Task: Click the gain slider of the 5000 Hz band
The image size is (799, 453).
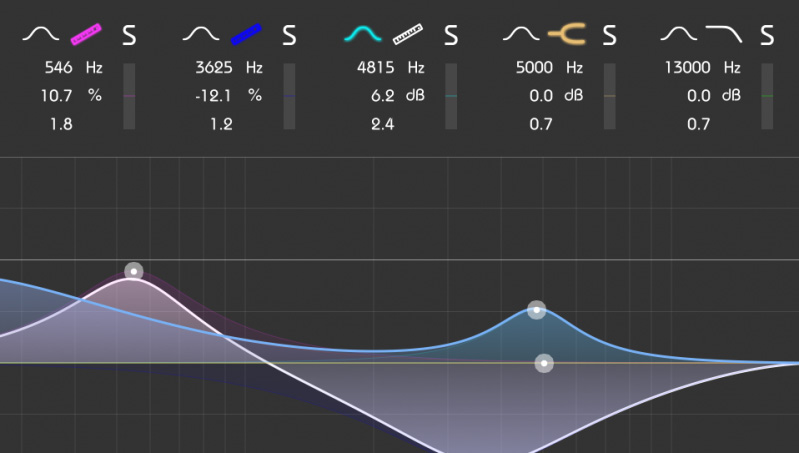Action: pyautogui.click(x=609, y=96)
